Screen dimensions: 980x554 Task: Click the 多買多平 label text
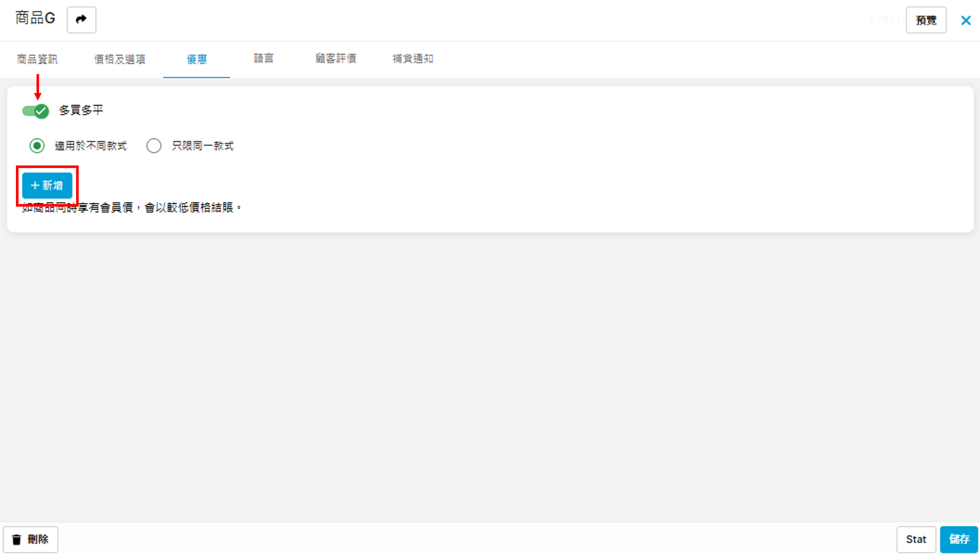[81, 110]
